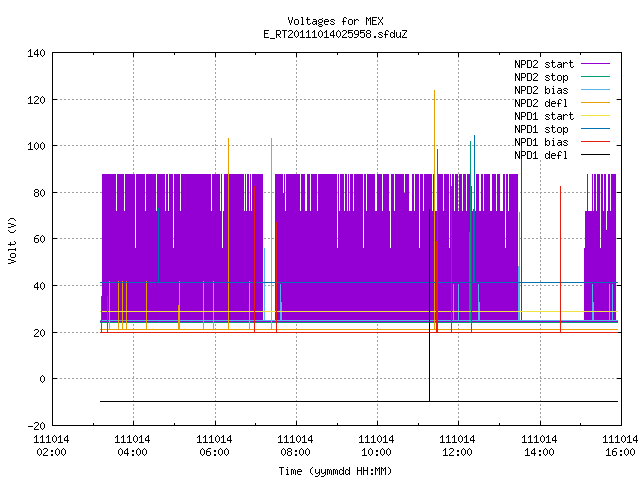Click the Volt (V) axis label
Viewport: 640px width, 480px height.
12,241
